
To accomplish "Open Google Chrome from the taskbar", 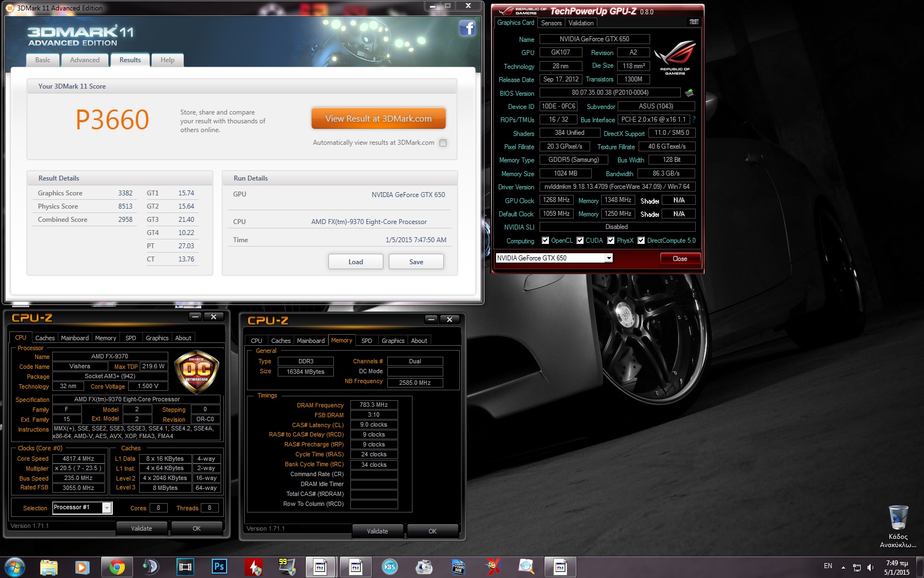I will 117,567.
